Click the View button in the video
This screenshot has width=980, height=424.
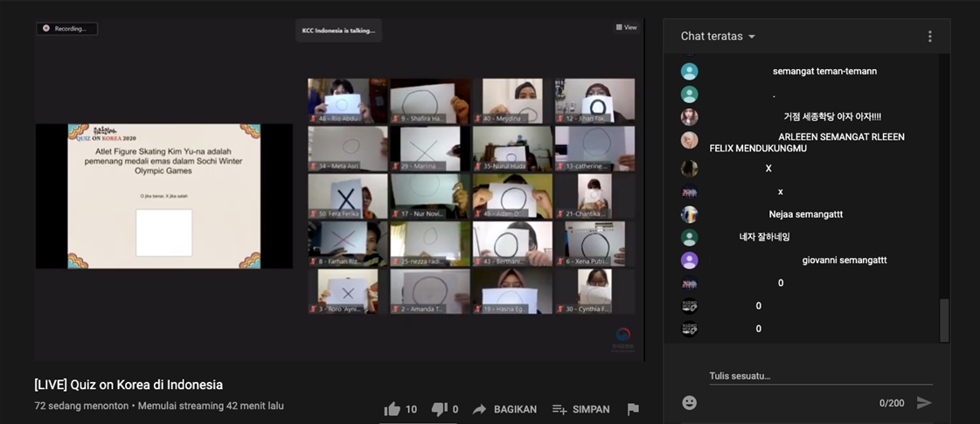click(x=626, y=28)
